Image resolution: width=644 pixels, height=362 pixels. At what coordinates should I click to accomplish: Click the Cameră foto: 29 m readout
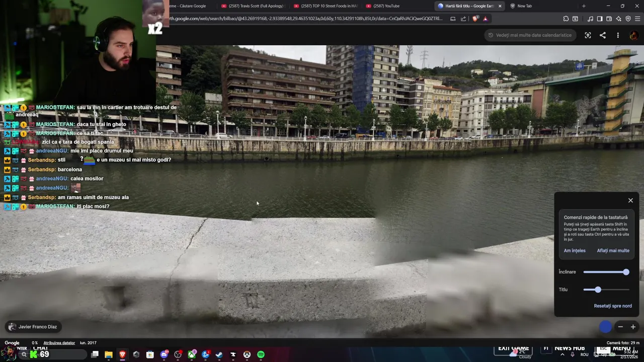click(x=623, y=343)
